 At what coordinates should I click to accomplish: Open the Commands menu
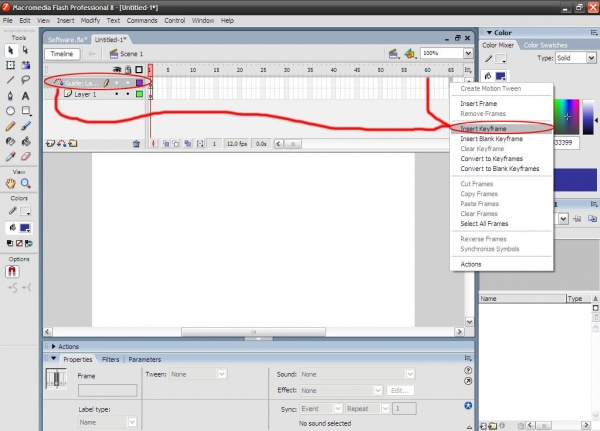pyautogui.click(x=142, y=21)
